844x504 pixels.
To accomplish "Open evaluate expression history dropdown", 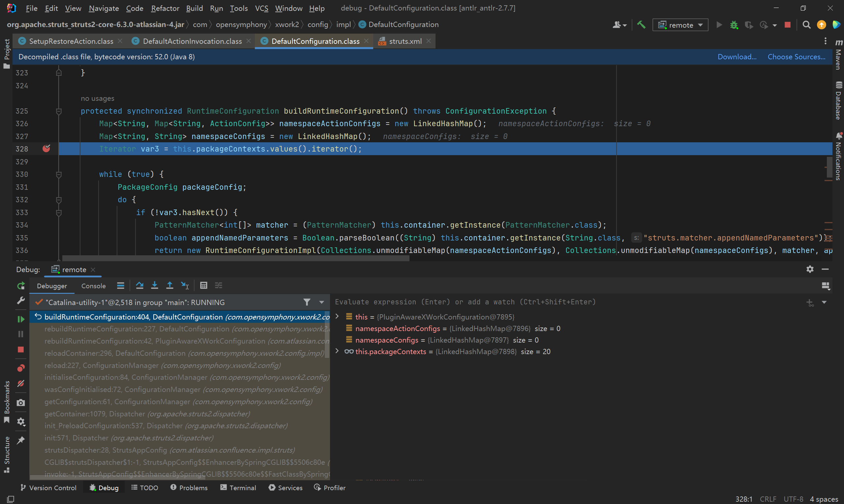I will (824, 302).
